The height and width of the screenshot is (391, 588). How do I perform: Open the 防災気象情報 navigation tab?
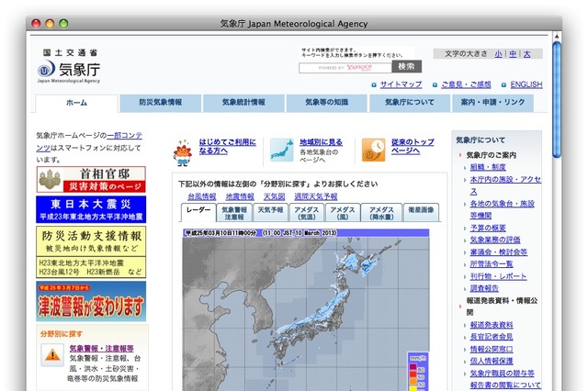click(x=160, y=103)
